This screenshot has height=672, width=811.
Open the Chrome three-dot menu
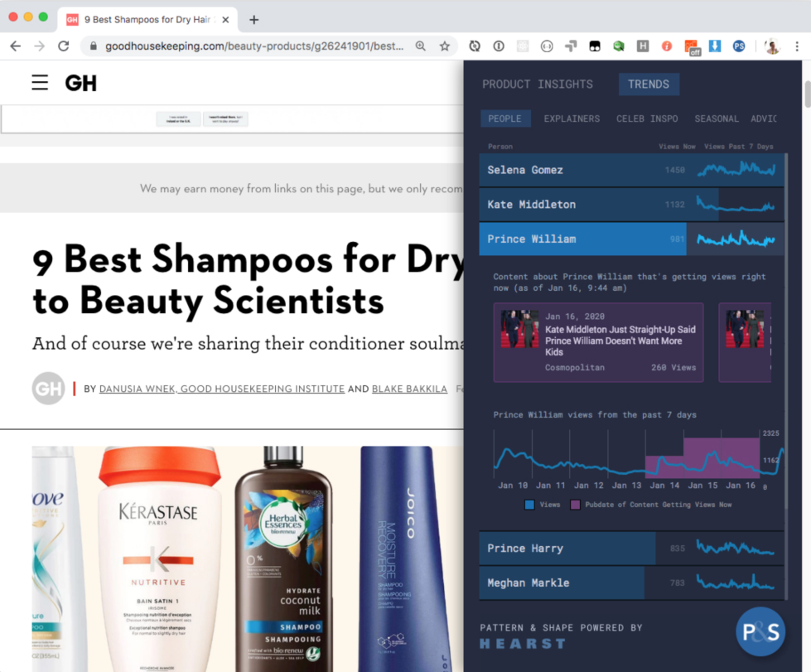pos(797,46)
